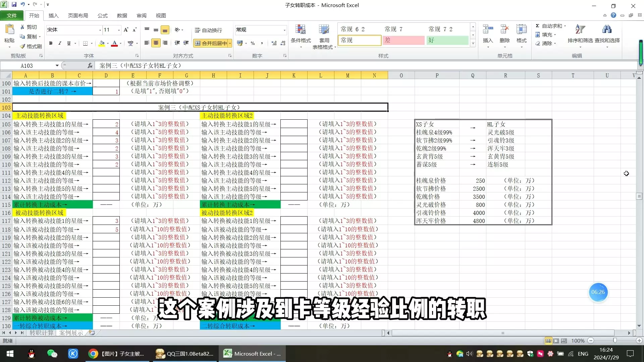
Task: Click the Conditional Formatting icon
Action: click(x=301, y=30)
